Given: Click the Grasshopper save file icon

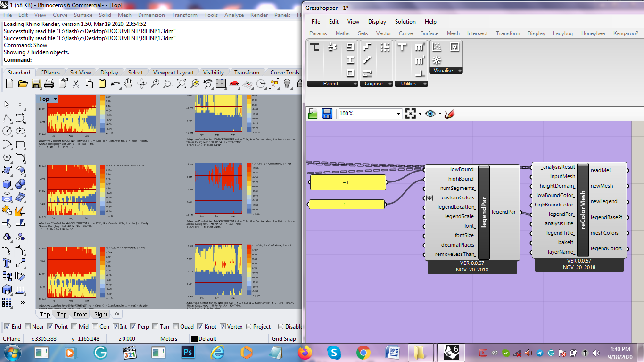Looking at the screenshot, I should point(327,113).
